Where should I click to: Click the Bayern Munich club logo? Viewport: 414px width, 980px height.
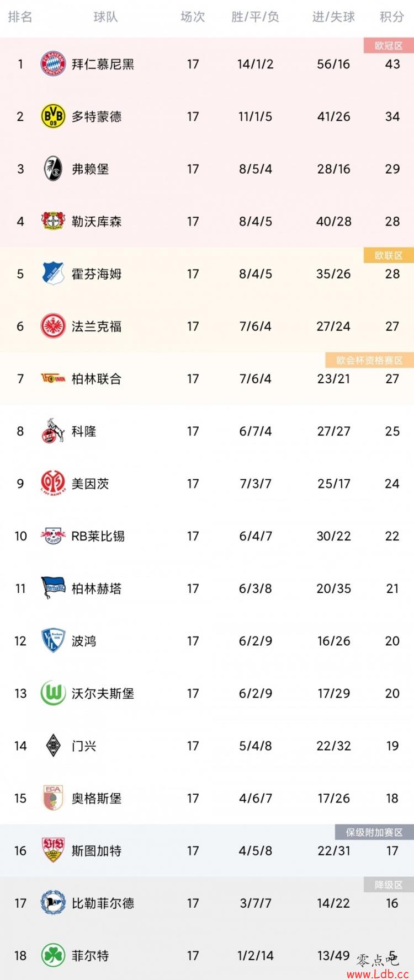pyautogui.click(x=53, y=64)
